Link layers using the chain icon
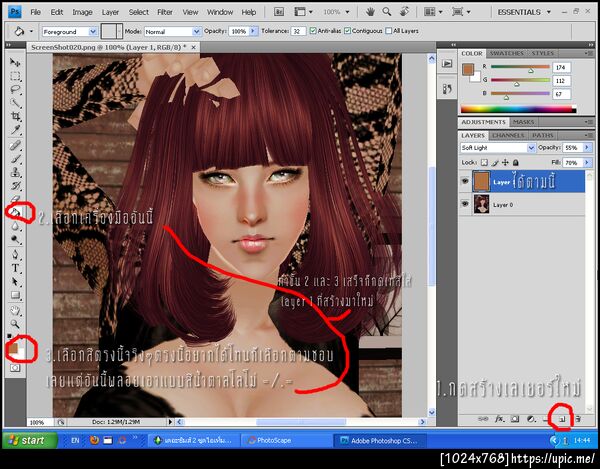The height and width of the screenshot is (469, 600). [x=483, y=419]
